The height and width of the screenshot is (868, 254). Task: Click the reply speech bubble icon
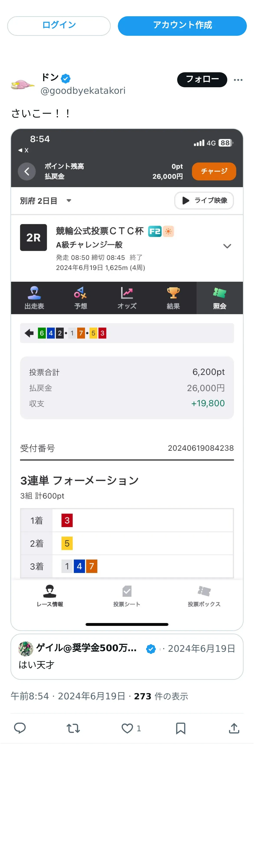[20, 728]
